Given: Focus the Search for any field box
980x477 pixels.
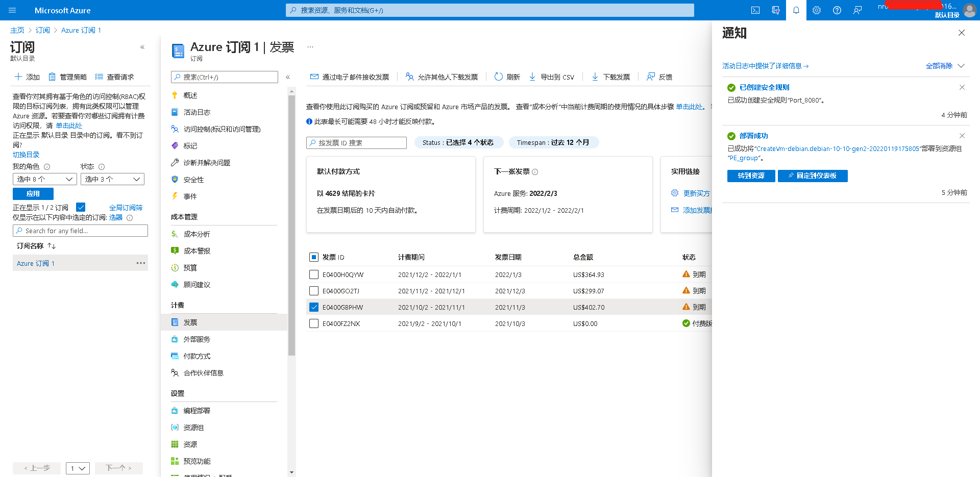Looking at the screenshot, I should coord(80,231).
